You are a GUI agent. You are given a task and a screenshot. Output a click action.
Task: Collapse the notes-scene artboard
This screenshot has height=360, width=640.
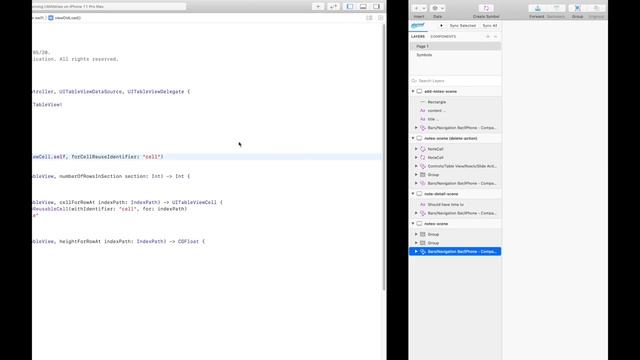tap(413, 224)
